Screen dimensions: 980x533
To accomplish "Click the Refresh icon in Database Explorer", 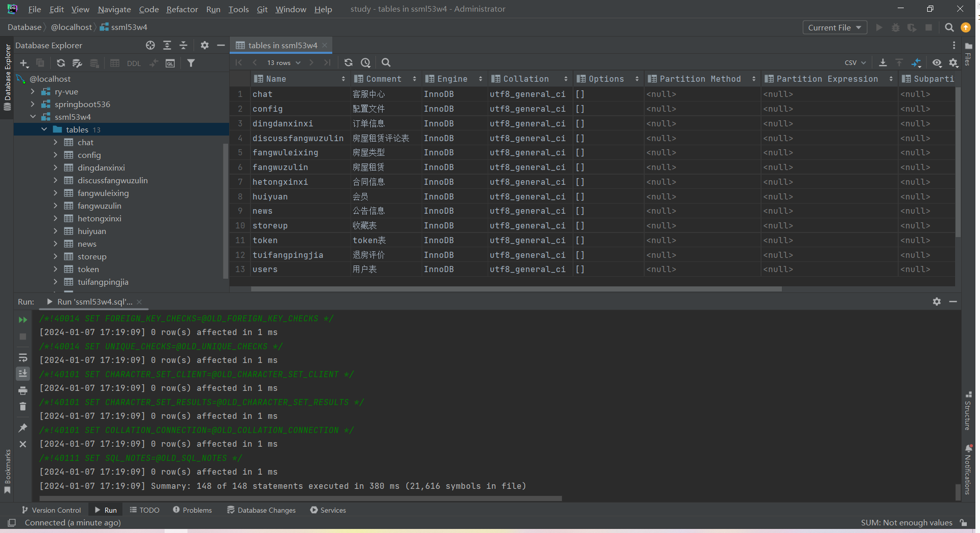I will [60, 63].
